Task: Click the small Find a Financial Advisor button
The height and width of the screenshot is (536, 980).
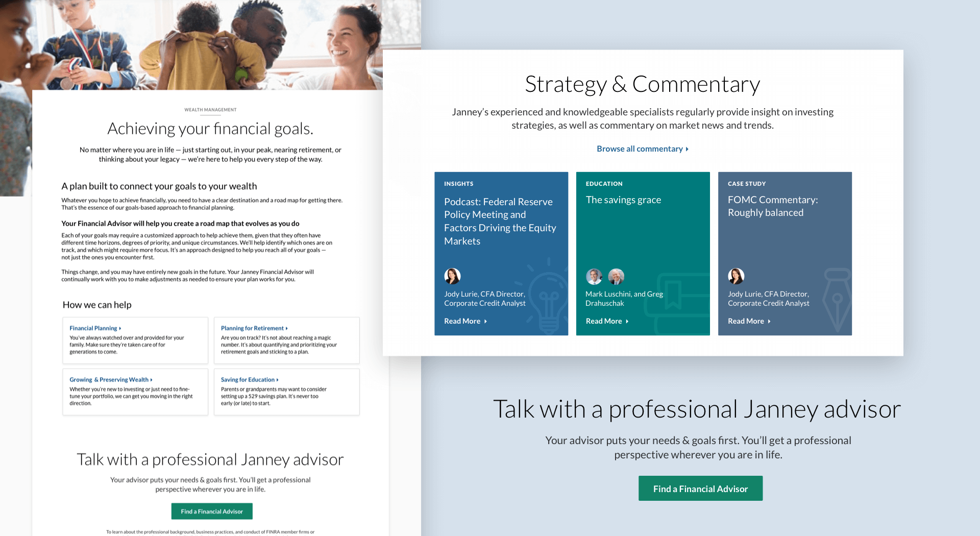Action: point(212,511)
